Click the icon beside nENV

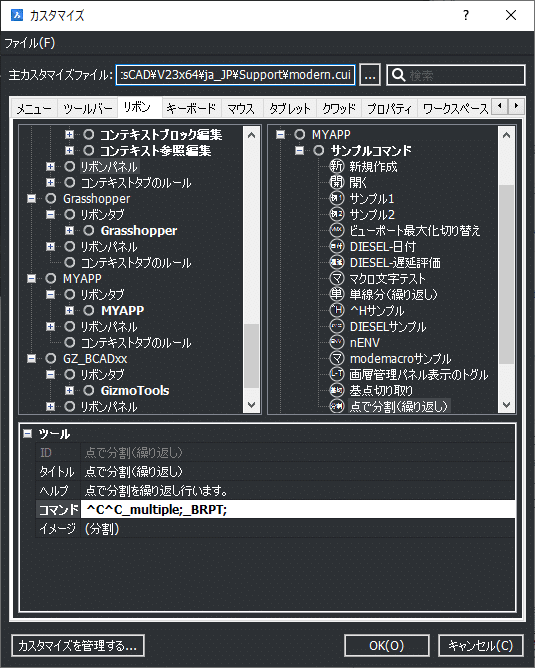tap(337, 342)
